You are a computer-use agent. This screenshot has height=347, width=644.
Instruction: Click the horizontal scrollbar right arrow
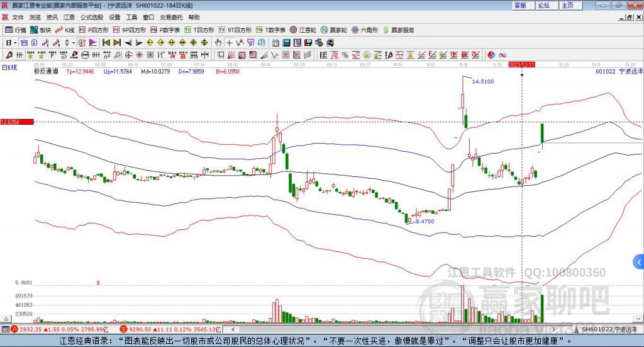tap(553, 329)
